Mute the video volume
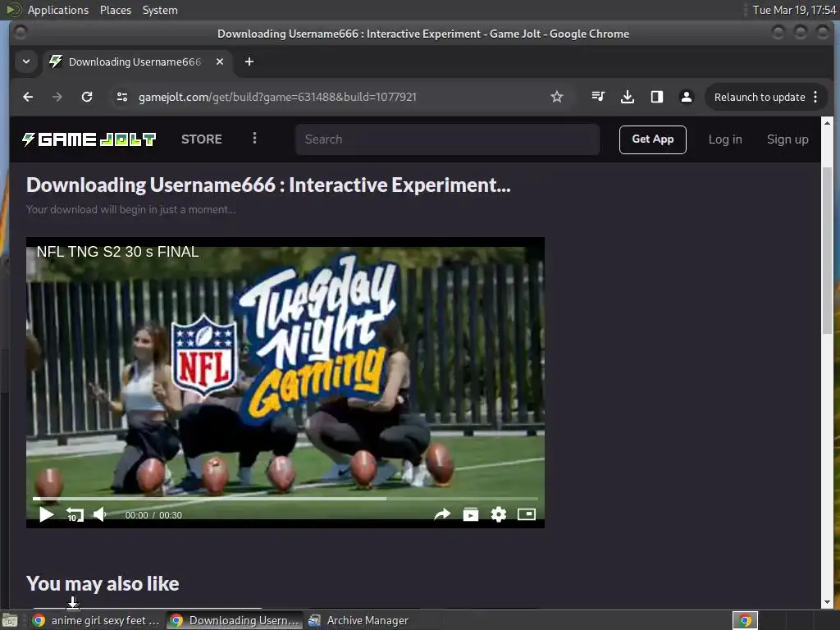Viewport: 840px width, 630px height. (x=99, y=515)
